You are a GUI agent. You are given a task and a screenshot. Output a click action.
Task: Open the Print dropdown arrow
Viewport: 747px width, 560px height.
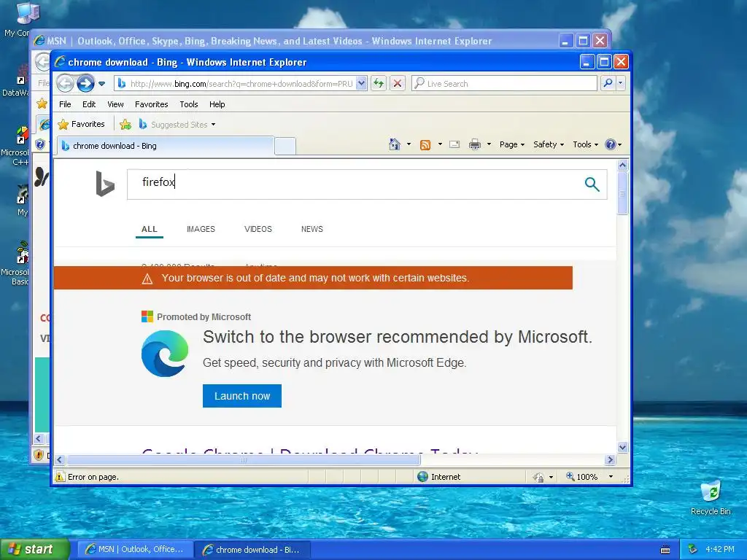(489, 144)
